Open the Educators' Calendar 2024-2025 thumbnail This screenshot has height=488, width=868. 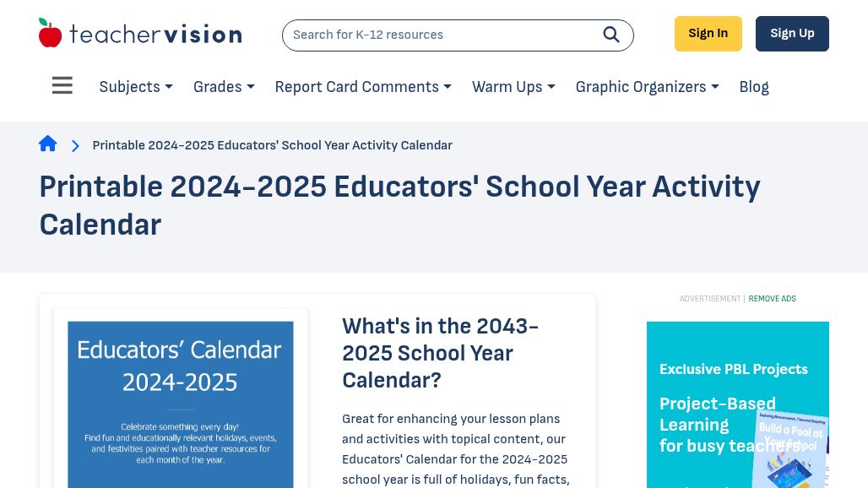click(x=181, y=404)
